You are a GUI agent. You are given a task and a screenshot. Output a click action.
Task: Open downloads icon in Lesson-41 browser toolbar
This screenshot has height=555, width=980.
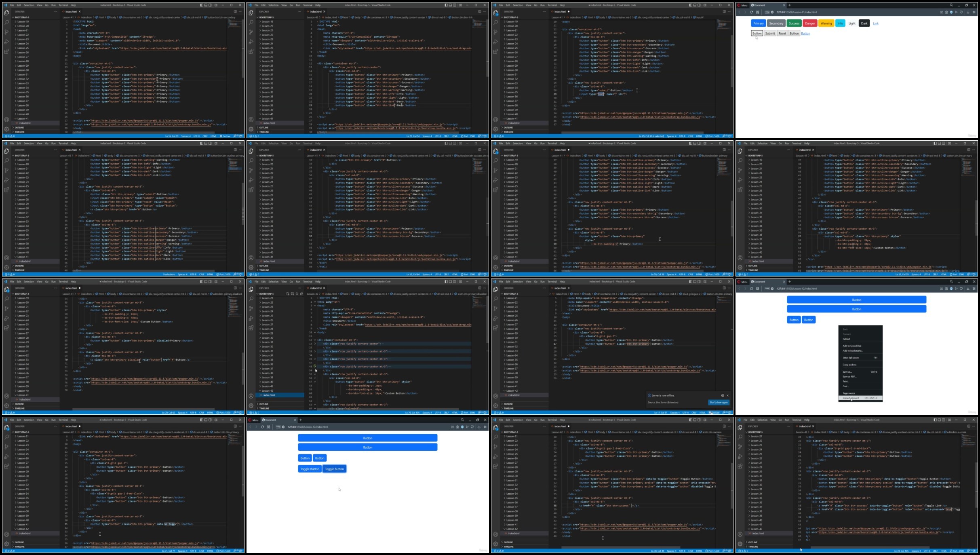[967, 12]
